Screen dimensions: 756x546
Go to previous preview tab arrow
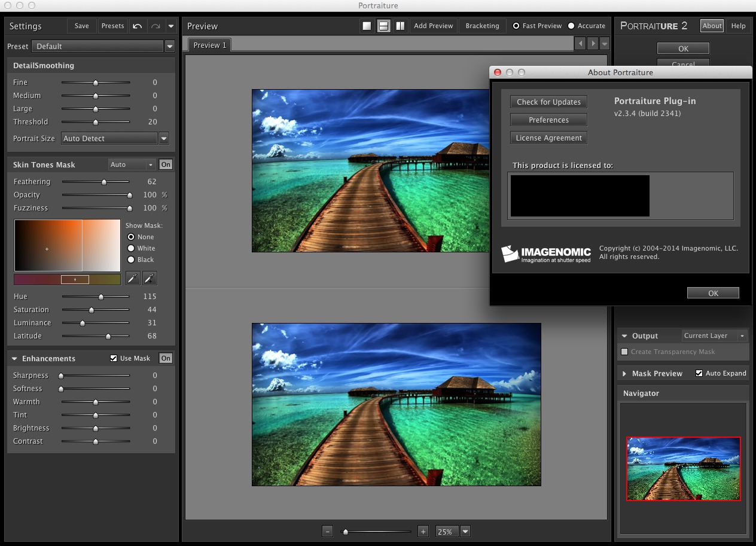coord(580,43)
